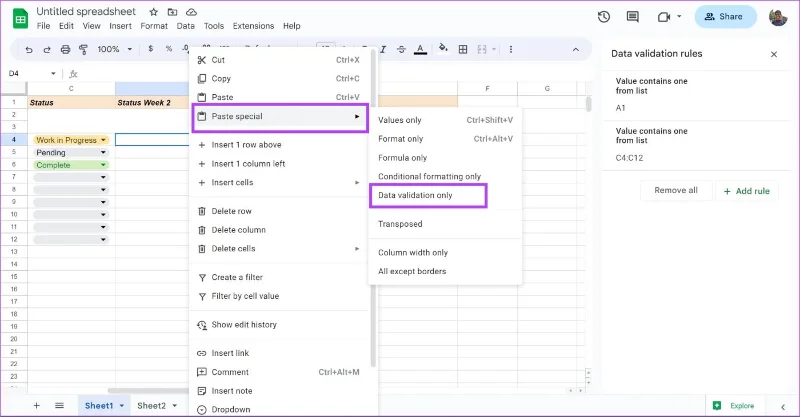Click the column F header
This screenshot has height=417, width=800.
tap(487, 89)
